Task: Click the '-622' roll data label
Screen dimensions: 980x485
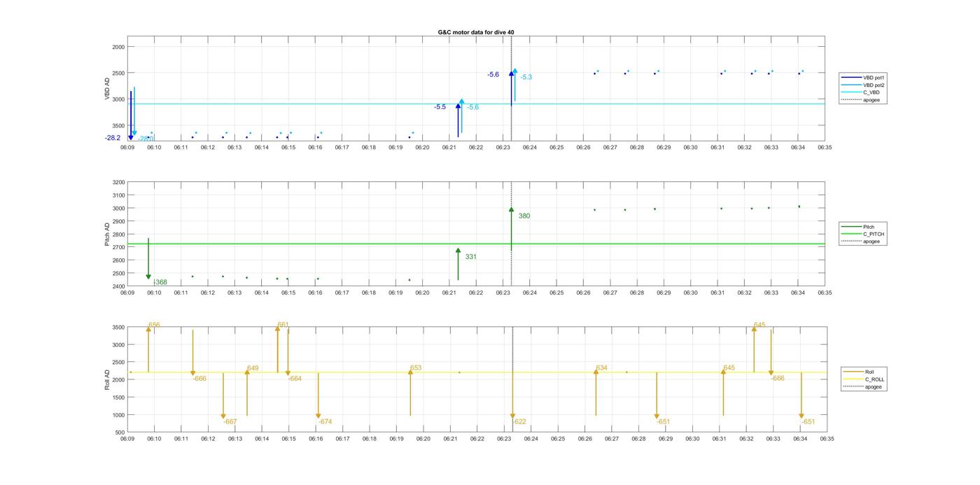Action: click(519, 422)
